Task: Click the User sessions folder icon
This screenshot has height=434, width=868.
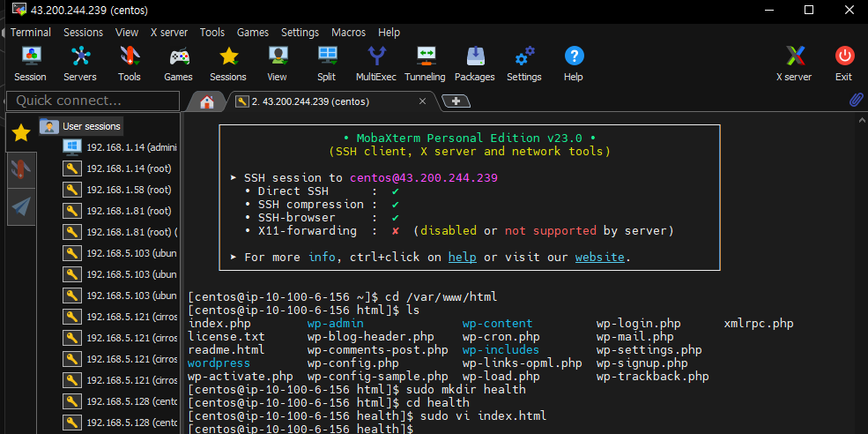Action: (x=49, y=126)
